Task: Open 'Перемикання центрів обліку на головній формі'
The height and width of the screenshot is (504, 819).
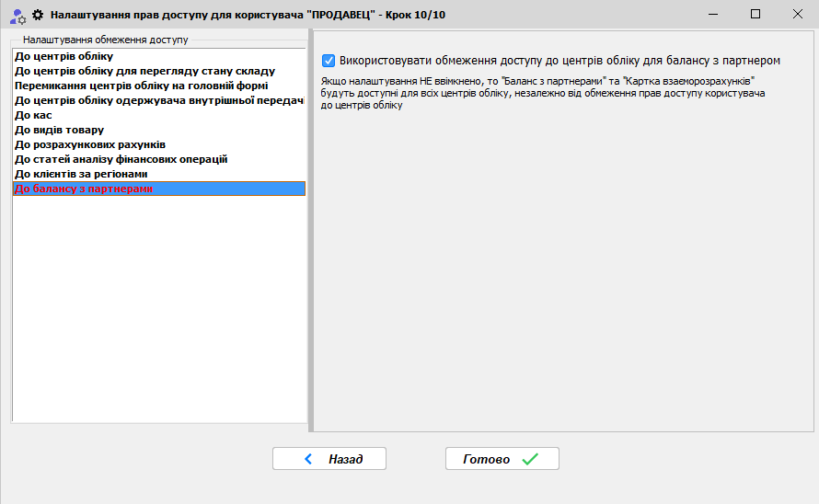Action: pyautogui.click(x=141, y=86)
